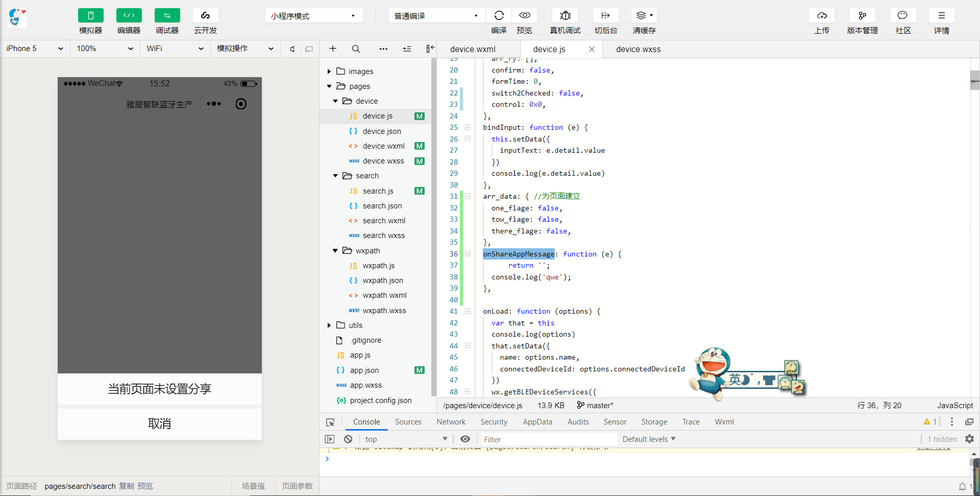980x496 pixels.
Task: Click switch to background icon (切后台)
Action: [605, 15]
